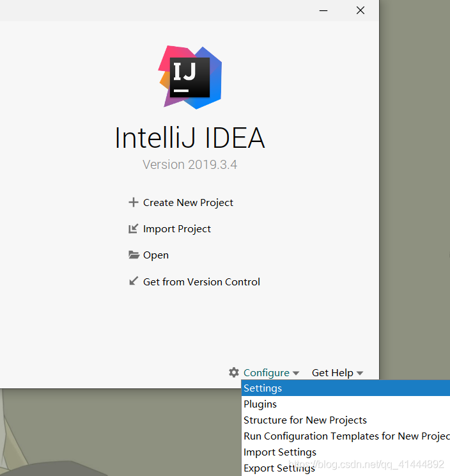
Task: Click the checkout arrow icon beside Get from Version Control
Action: pyautogui.click(x=134, y=281)
